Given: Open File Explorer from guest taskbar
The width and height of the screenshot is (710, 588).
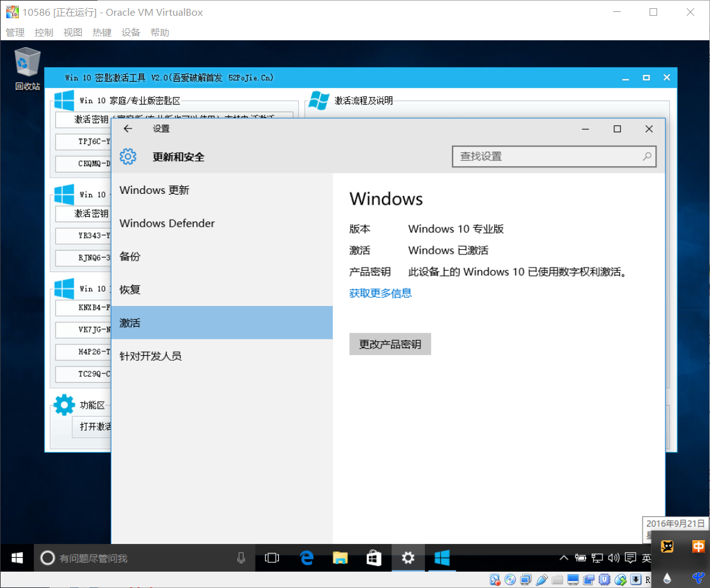Looking at the screenshot, I should pyautogui.click(x=340, y=558).
